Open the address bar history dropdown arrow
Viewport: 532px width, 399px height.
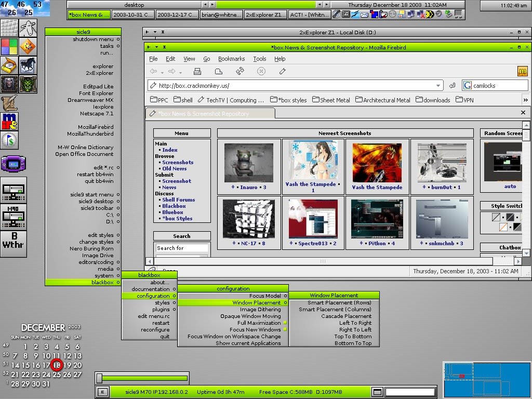(x=438, y=86)
